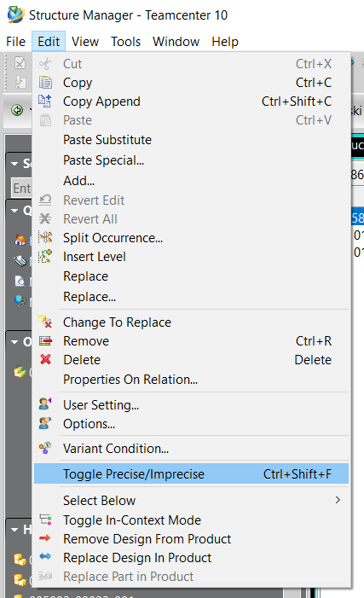Click the green back arrow button
The image size is (364, 598).
tap(17, 111)
